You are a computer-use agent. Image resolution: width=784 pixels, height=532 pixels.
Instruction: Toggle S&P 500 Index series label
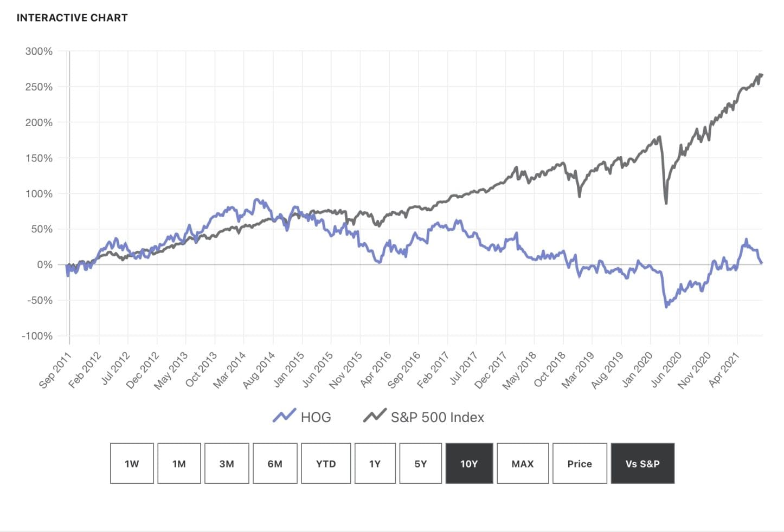coord(437,417)
